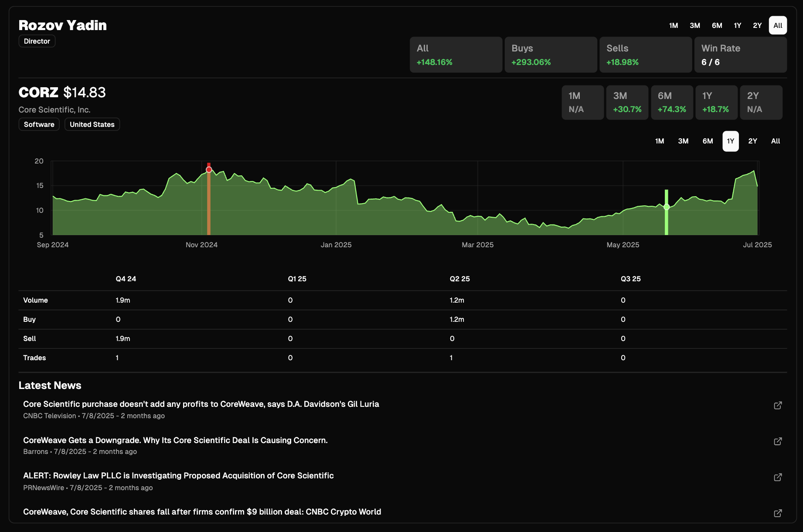
Task: Switch price chart to 3M range
Action: [683, 141]
